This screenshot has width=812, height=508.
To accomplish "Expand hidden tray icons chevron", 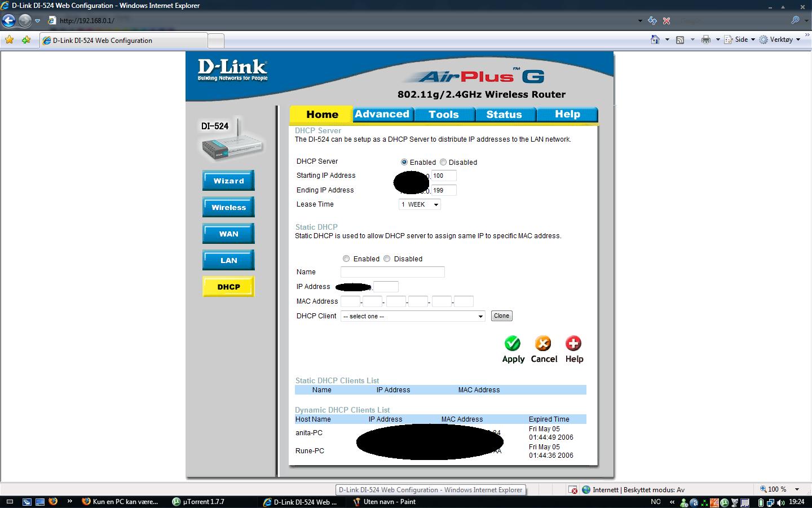I will point(672,502).
